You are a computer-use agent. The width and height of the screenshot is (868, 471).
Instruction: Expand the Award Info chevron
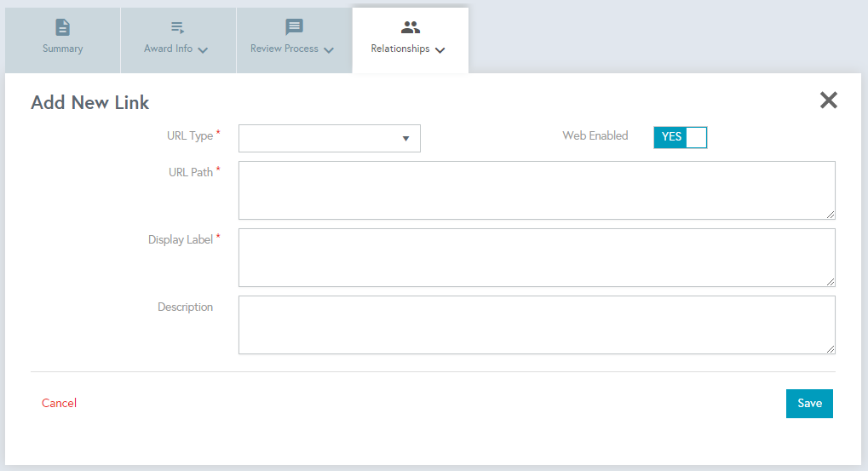click(x=204, y=50)
